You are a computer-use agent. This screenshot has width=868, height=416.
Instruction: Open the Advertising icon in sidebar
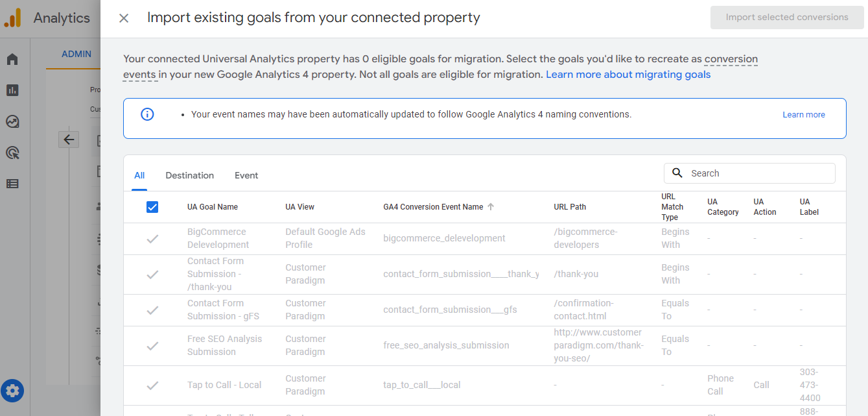coord(12,153)
